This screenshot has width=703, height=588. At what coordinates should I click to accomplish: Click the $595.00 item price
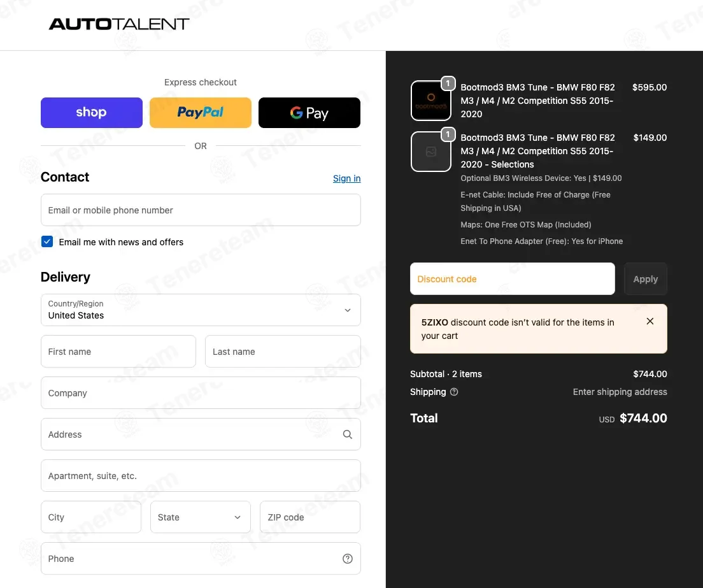(x=650, y=87)
